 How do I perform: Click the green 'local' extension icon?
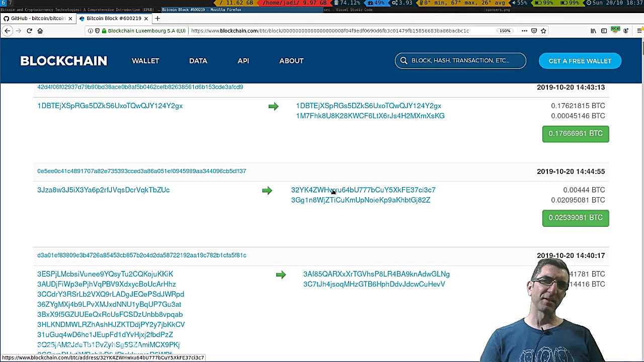coord(615,30)
